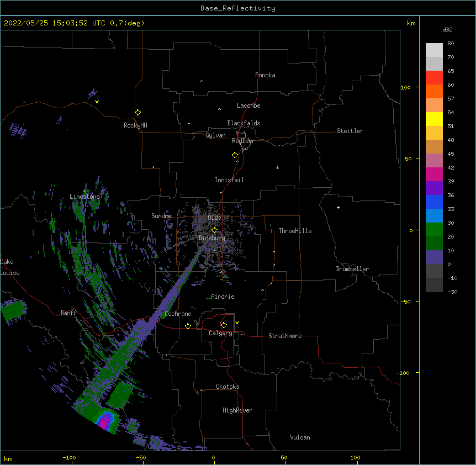The image size is (476, 465).
Task: Click the yellow diamond marker below Cochrane
Action: click(x=188, y=326)
